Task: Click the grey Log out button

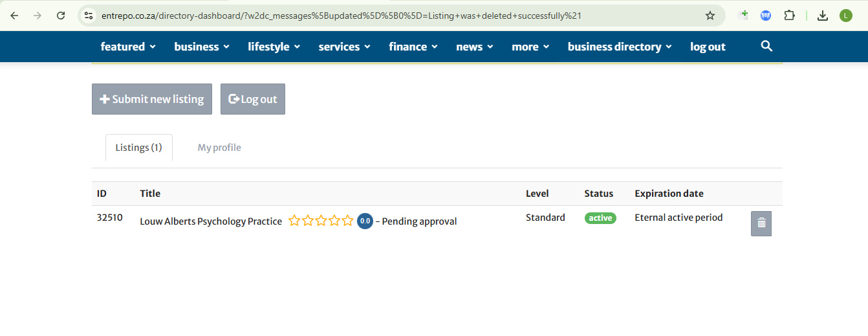Action: click(x=253, y=99)
